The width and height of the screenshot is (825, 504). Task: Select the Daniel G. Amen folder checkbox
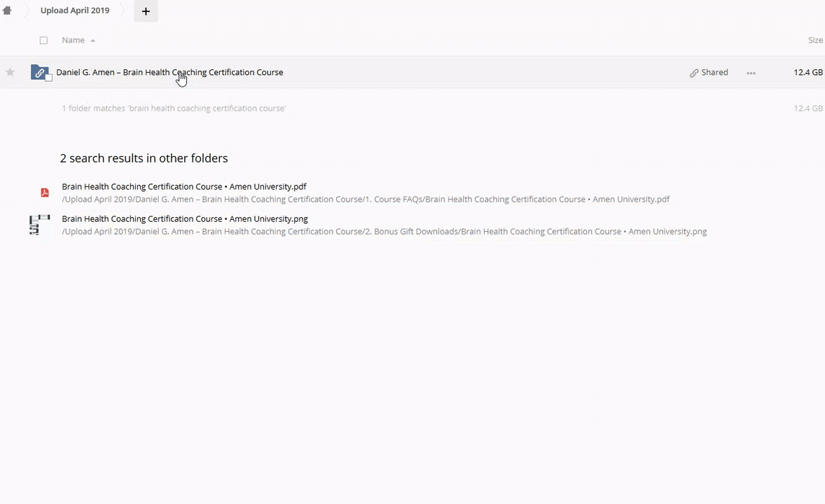(x=49, y=78)
